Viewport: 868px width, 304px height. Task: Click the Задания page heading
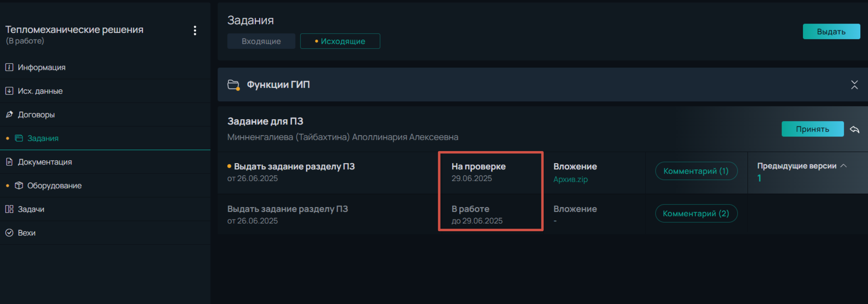coord(250,20)
